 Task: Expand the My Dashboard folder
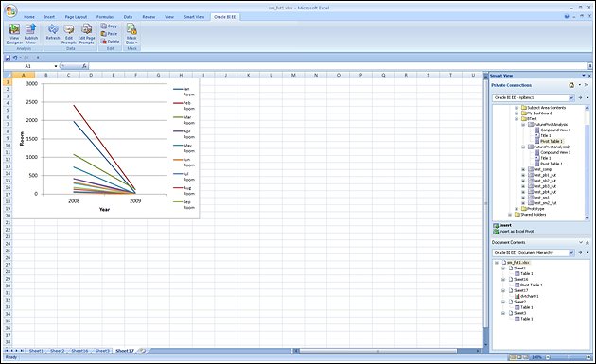517,113
